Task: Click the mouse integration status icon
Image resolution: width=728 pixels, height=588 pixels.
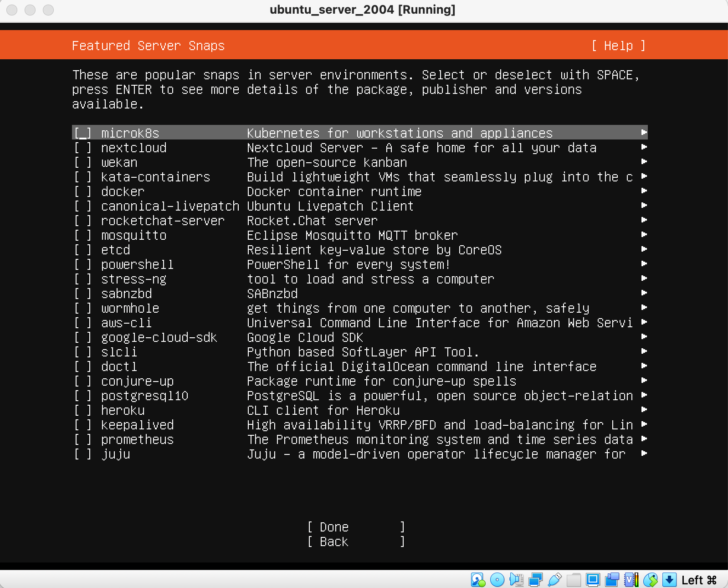Action: tap(650, 580)
